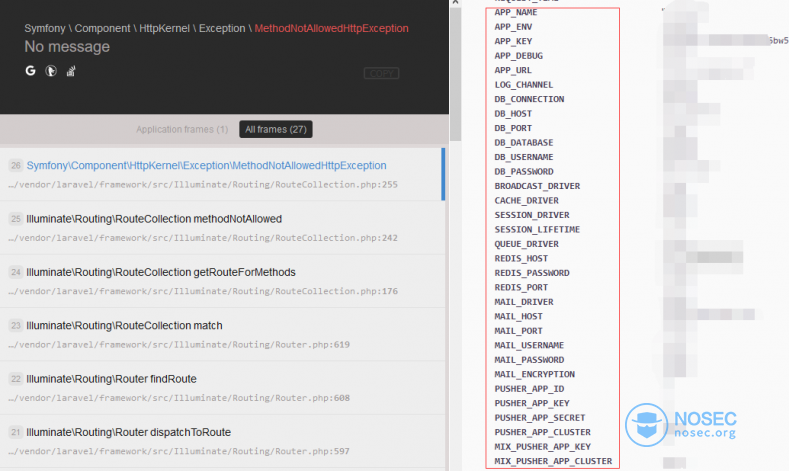Screen dimensions: 789x471
Task: Click the MIX_PUSHER_APP_CLUSTER environment variable
Action: [x=553, y=461]
